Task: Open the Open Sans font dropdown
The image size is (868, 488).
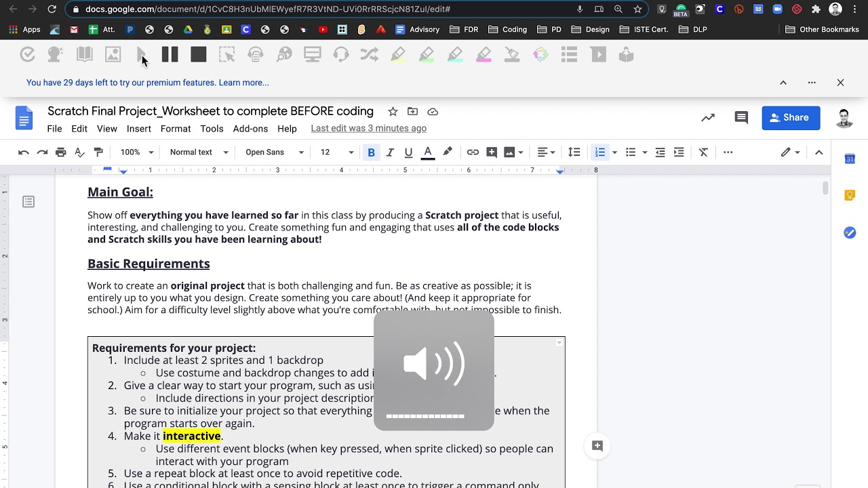Action: pyautogui.click(x=275, y=152)
